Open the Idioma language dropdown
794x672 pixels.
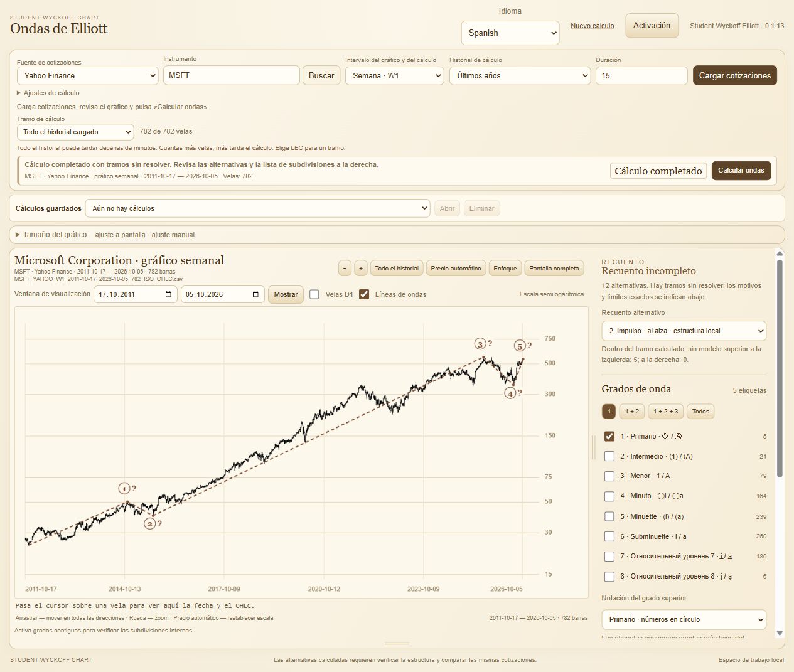pos(510,33)
